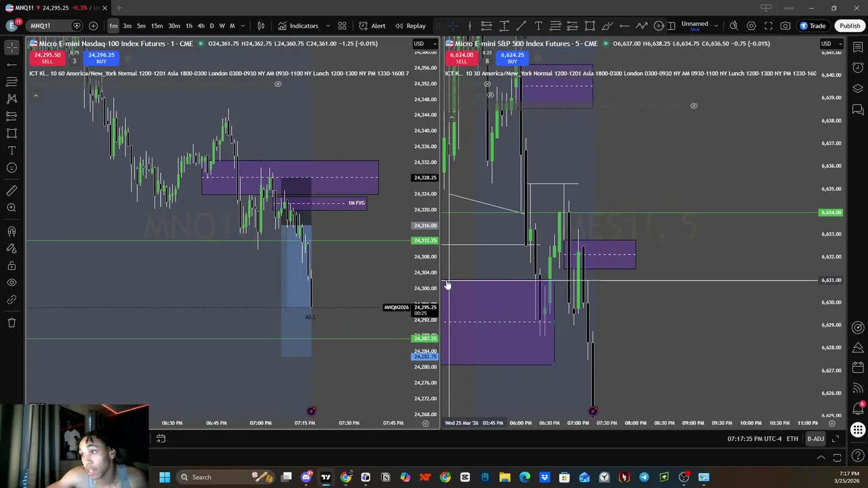Select the 5m timeframe
This screenshot has height=488, width=868.
click(x=141, y=26)
